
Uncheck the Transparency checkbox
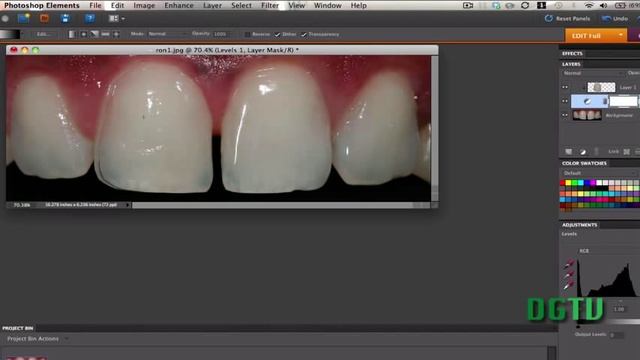click(304, 34)
